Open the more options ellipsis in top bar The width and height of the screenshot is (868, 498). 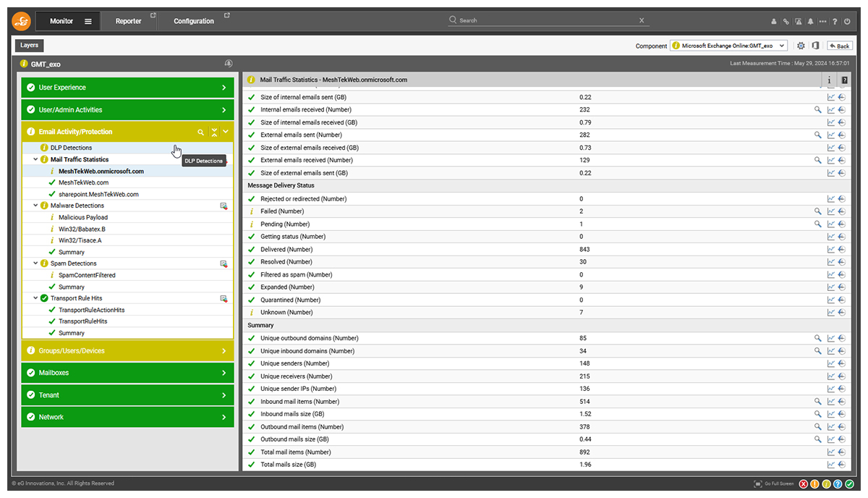[822, 22]
